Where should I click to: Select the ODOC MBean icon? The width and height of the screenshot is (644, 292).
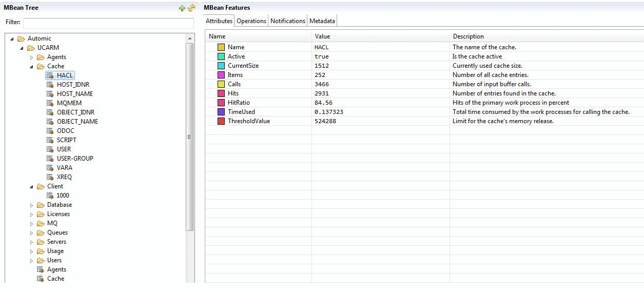click(x=50, y=131)
